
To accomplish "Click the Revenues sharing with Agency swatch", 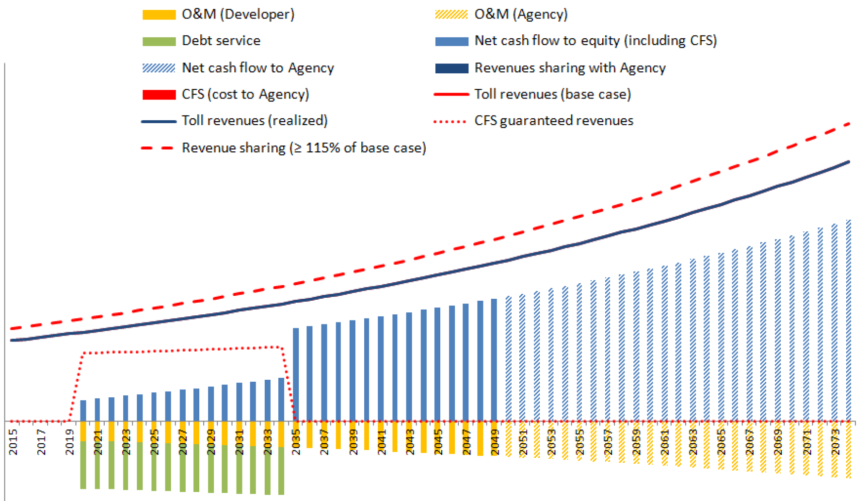I will coord(451,68).
